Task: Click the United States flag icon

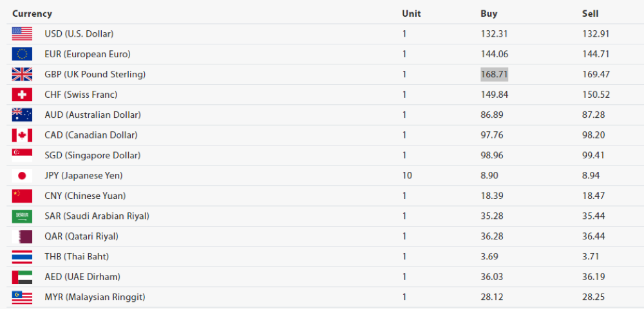Action: 22,33
